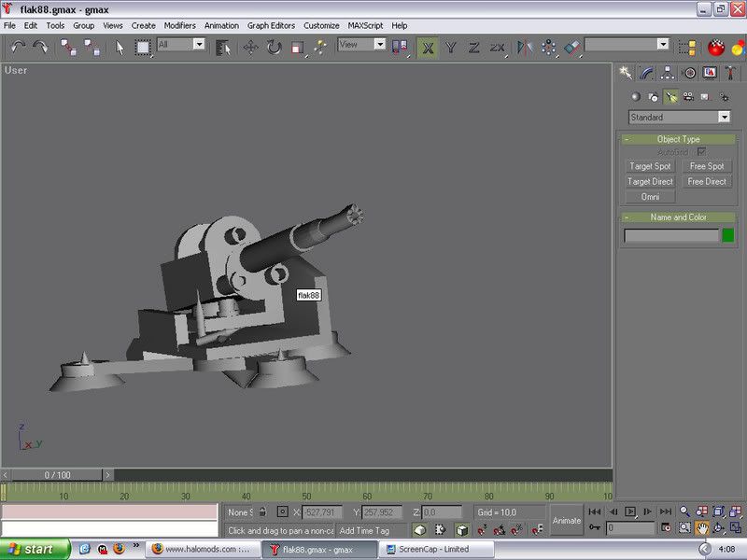Image resolution: width=747 pixels, height=560 pixels.
Task: Choose the Select Object arrow tool
Action: click(120, 48)
